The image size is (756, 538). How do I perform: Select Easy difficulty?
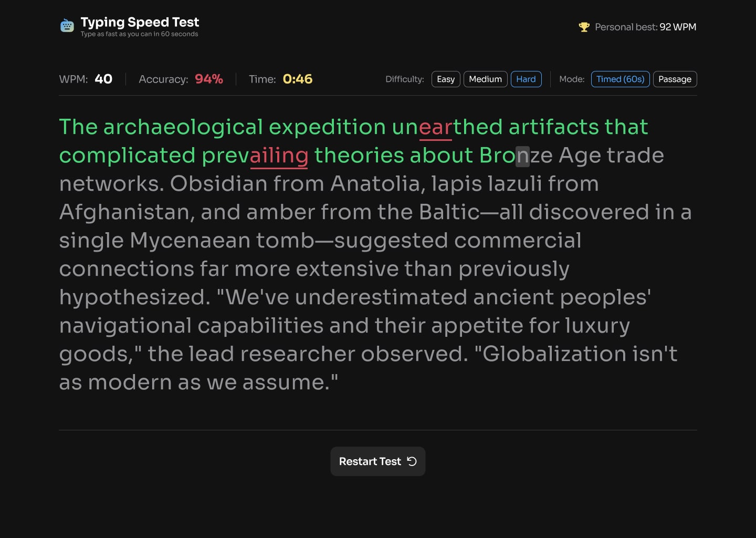[446, 79]
